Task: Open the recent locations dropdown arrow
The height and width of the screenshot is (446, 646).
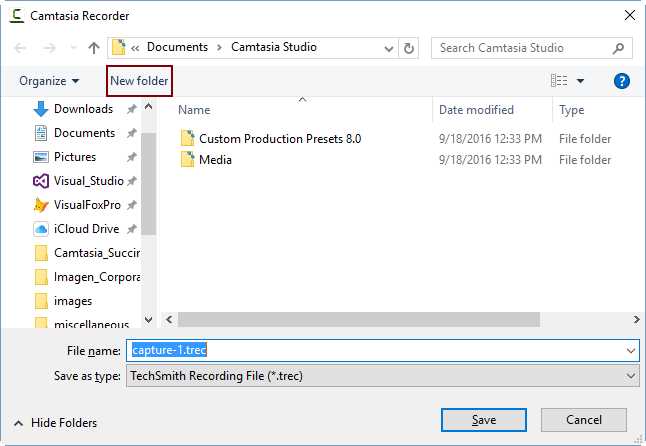Action: [x=73, y=48]
